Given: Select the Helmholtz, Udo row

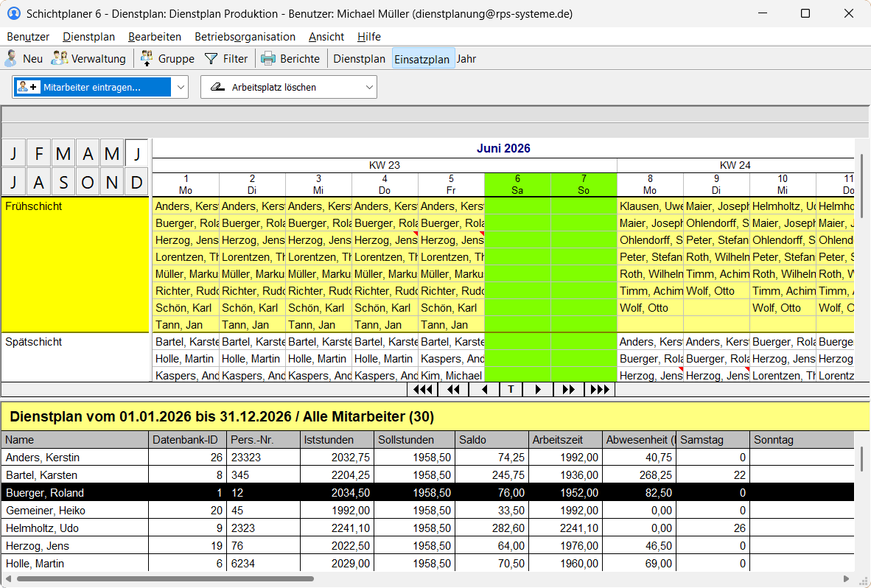Looking at the screenshot, I should click(x=427, y=528).
